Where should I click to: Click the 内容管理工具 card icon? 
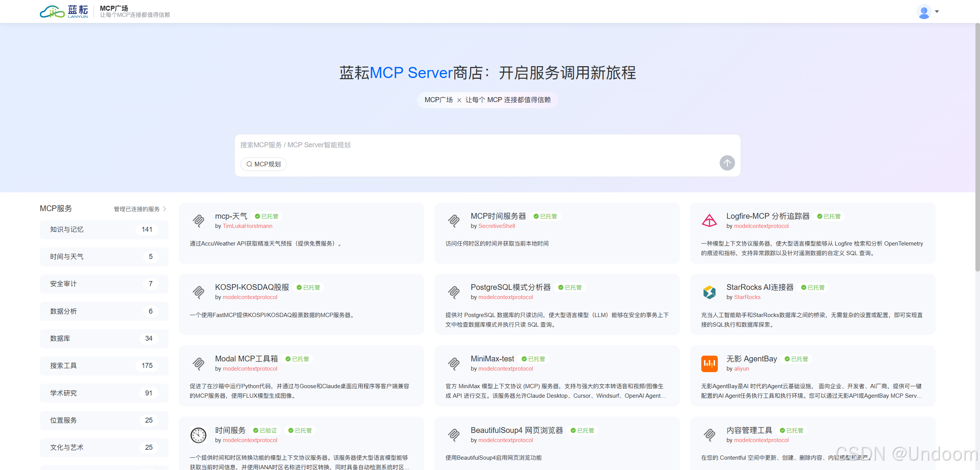pyautogui.click(x=709, y=435)
